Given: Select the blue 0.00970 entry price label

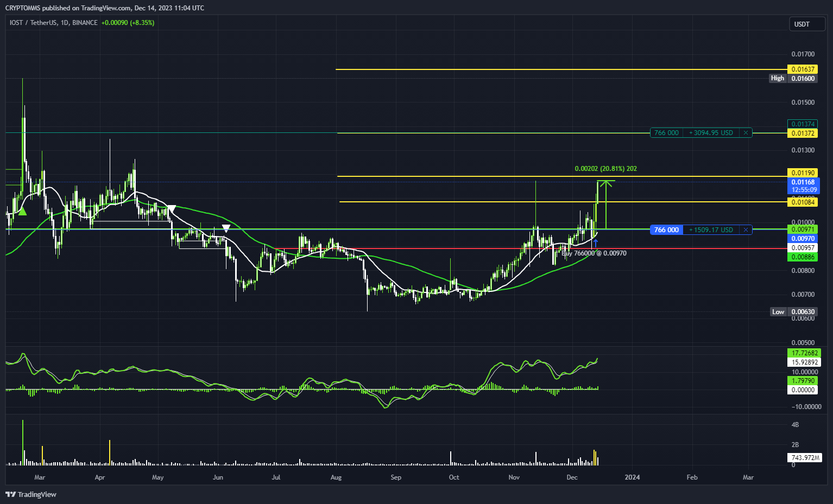Looking at the screenshot, I should coord(803,239).
